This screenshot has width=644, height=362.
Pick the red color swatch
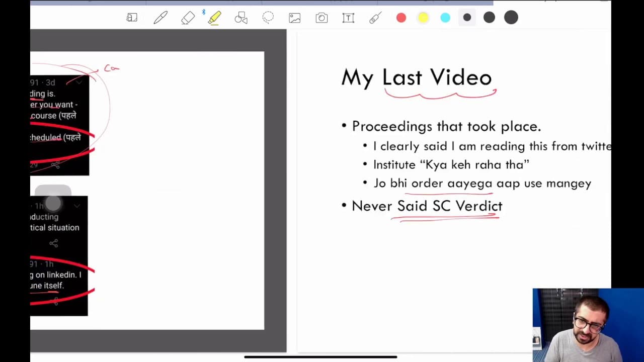coord(401,18)
